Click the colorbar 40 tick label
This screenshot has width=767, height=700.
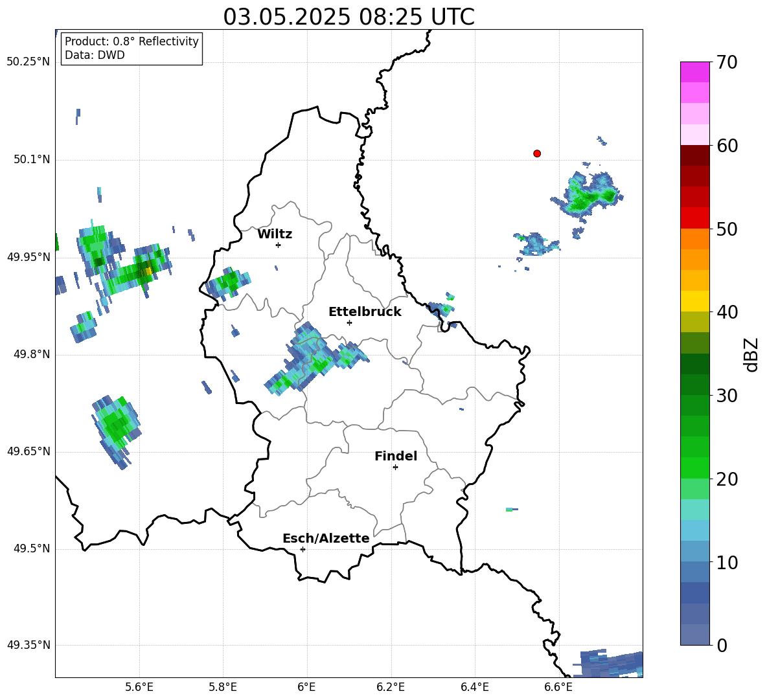(x=727, y=312)
